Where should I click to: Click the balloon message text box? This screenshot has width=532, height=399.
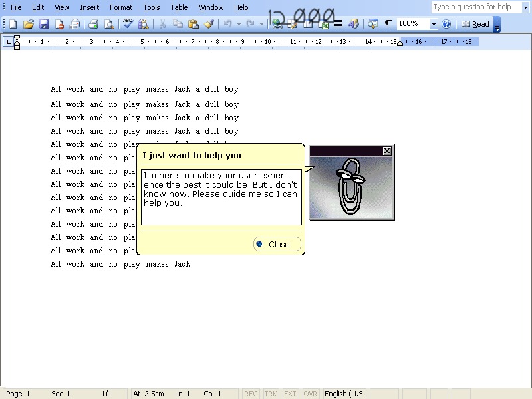pos(221,197)
